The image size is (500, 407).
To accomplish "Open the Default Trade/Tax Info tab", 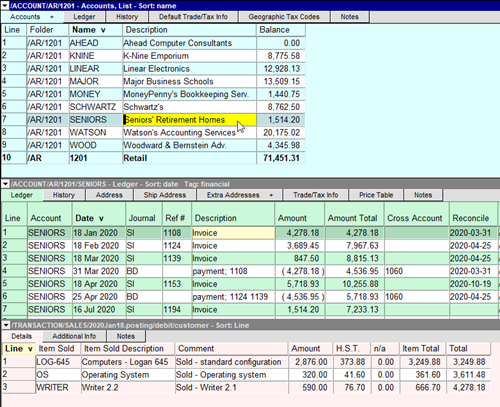I will pos(193,17).
